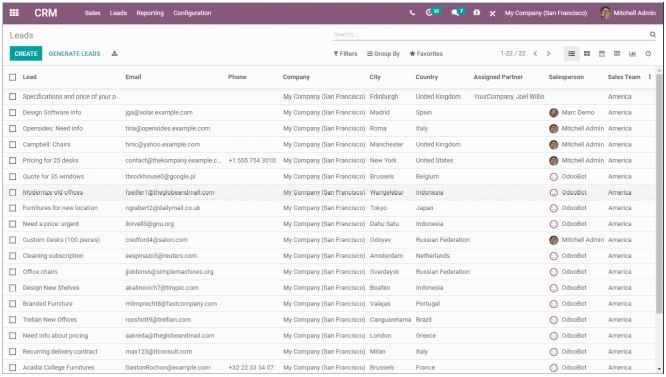Click the CREATE button
The image size is (666, 377).
(26, 53)
